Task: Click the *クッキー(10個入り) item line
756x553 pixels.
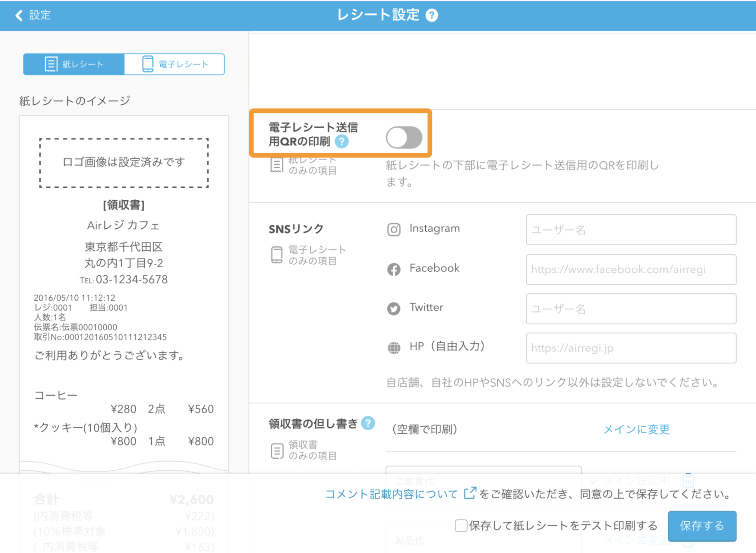Action: [85, 427]
